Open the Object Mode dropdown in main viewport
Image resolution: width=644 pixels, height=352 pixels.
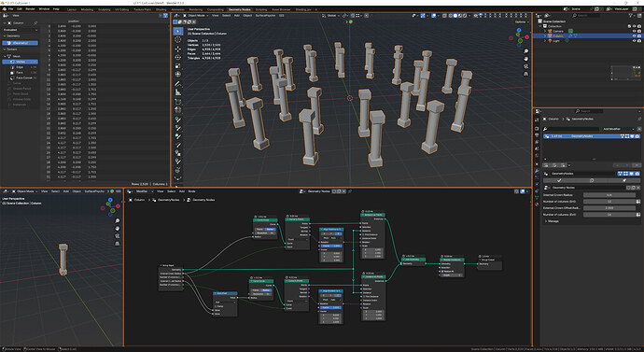[x=195, y=16]
